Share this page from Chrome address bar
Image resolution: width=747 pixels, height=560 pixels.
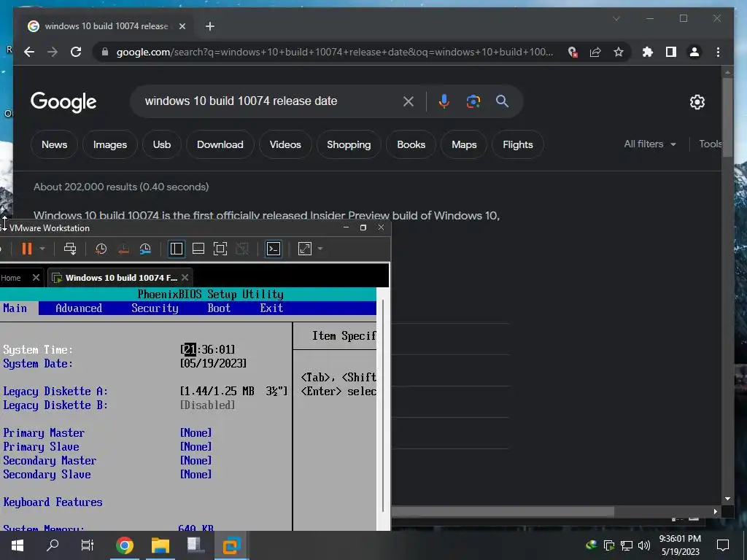click(595, 52)
